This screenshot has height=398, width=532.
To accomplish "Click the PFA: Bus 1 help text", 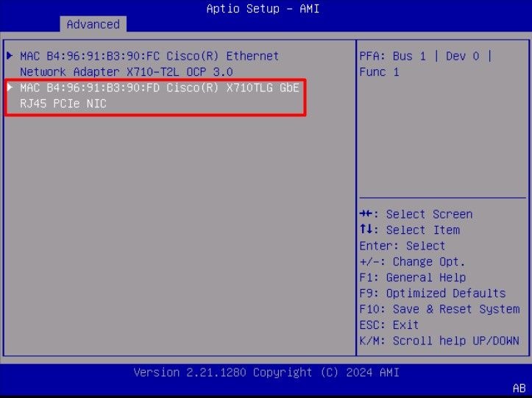I will coord(426,64).
